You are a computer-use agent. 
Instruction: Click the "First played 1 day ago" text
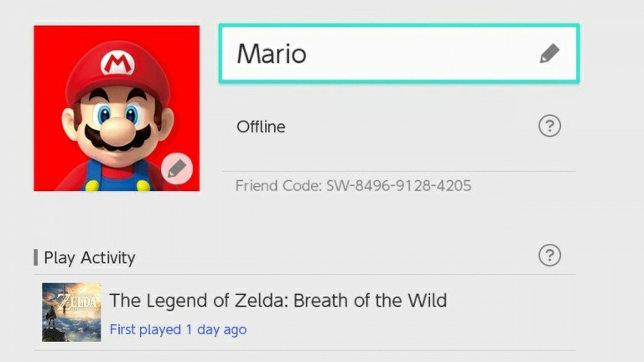[178, 329]
